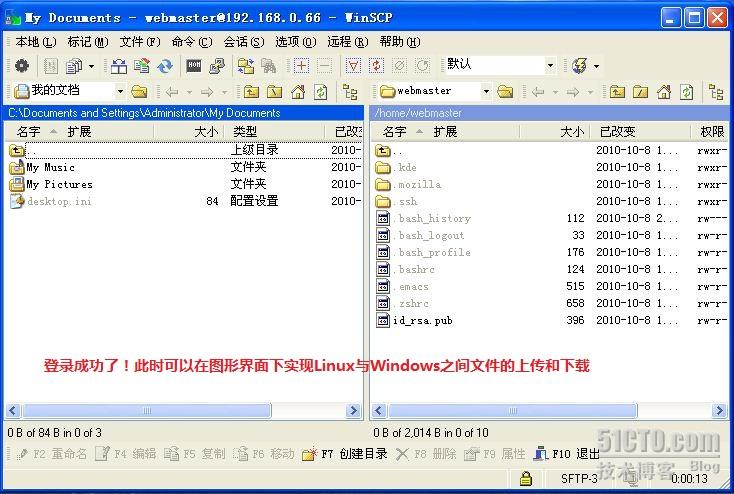Click the unselect files minus icon
734x494 pixels.
[324, 66]
